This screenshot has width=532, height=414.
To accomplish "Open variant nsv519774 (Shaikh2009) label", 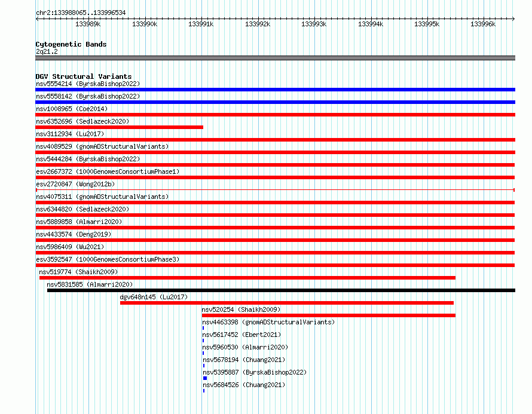I will (78, 272).
